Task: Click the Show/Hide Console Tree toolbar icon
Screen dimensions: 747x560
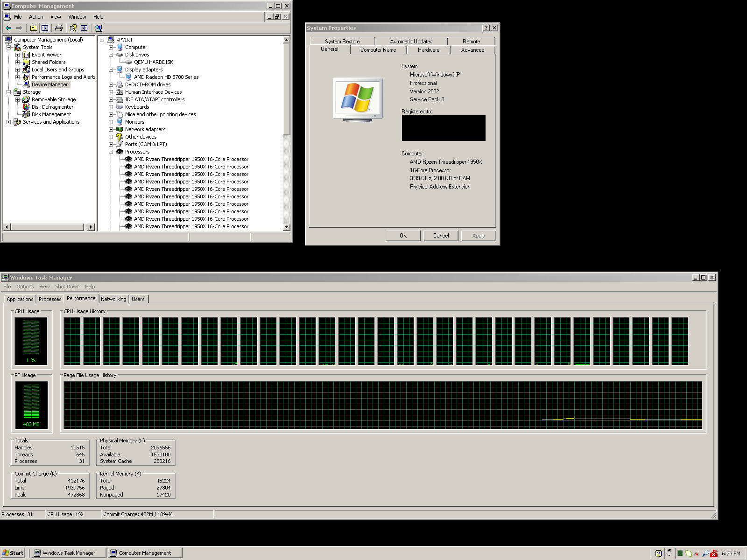Action: pos(45,28)
